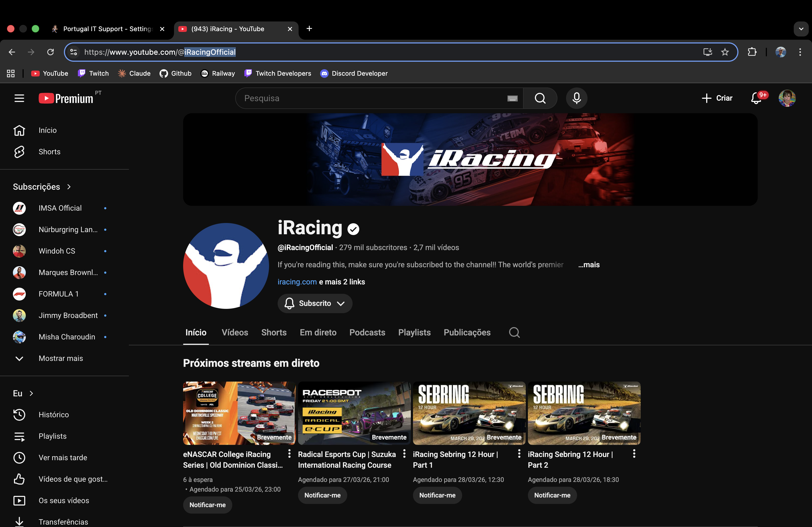812x527 pixels.
Task: Toggle notifications for iRacing Sebring 12 Hour Part 1
Action: [437, 495]
